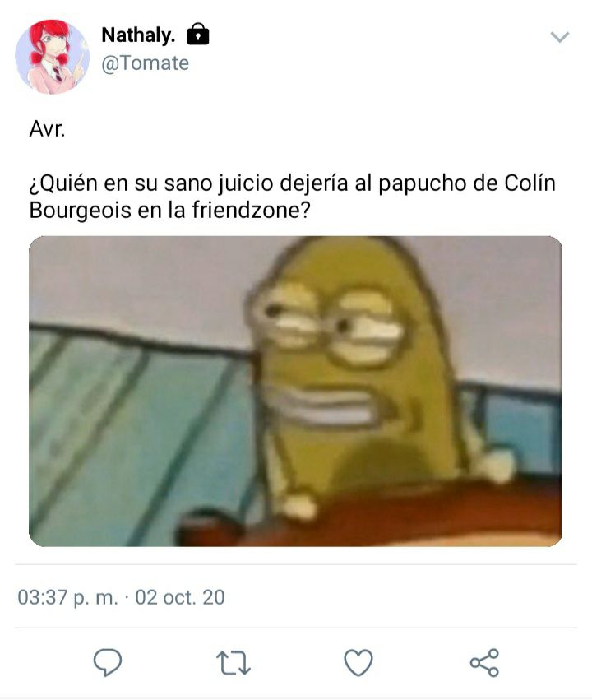Click the 02 oct. 20 date
This screenshot has width=592, height=700.
180,597
